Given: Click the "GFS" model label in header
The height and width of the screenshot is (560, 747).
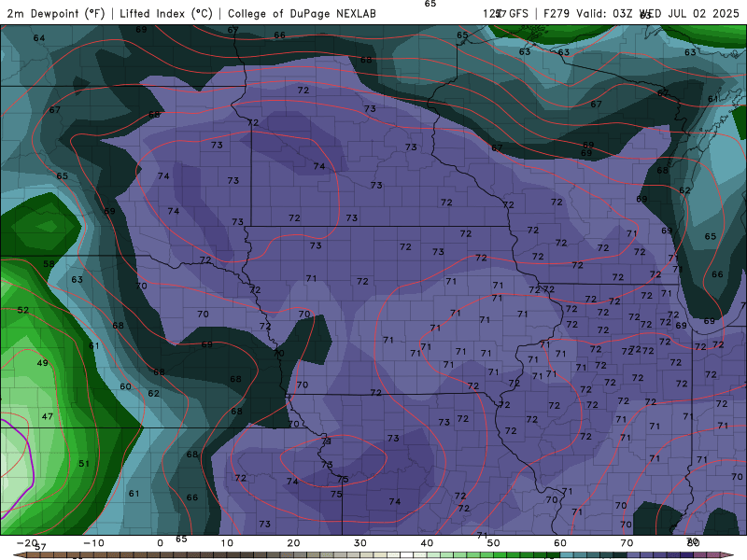Looking at the screenshot, I should [x=519, y=14].
